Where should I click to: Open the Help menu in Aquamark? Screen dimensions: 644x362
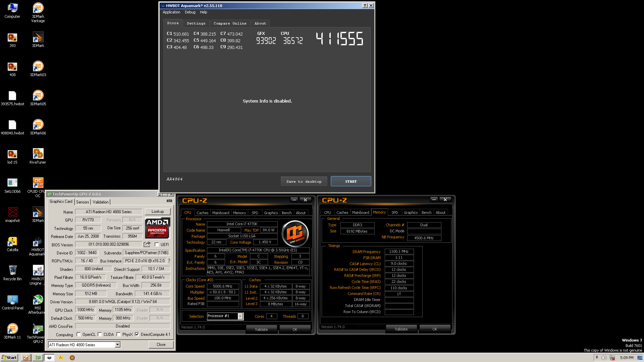203,12
